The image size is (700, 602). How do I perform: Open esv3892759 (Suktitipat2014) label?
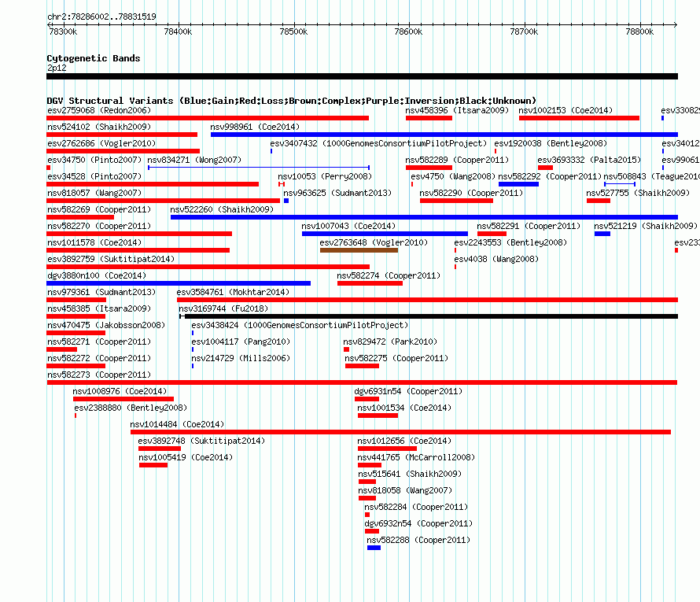pyautogui.click(x=111, y=259)
